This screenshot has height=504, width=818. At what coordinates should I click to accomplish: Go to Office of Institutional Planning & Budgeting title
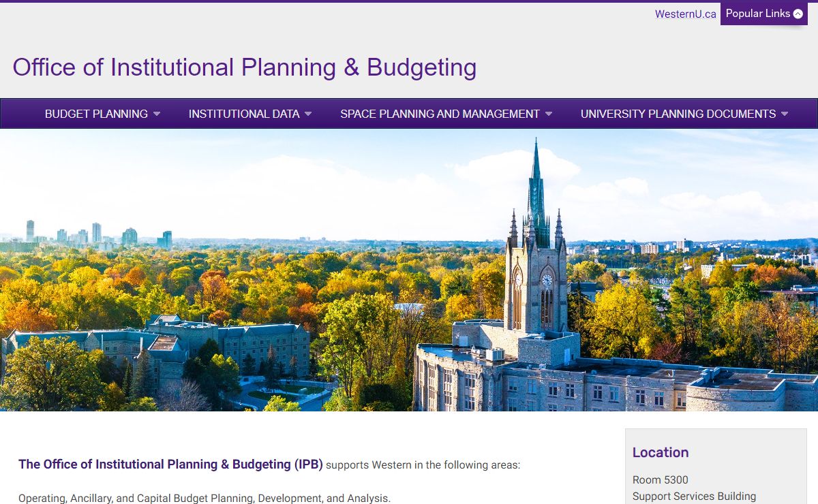[245, 67]
